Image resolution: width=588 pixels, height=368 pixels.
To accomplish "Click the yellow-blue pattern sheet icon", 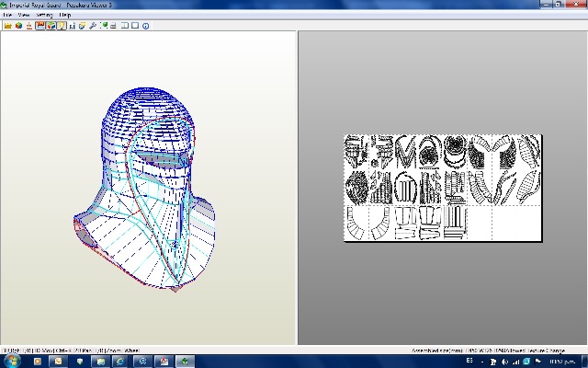I will (82, 26).
